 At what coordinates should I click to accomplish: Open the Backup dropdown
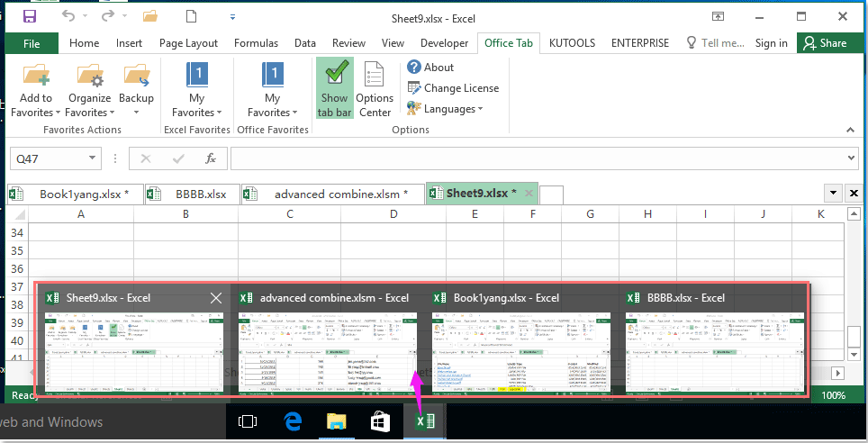coord(136,90)
